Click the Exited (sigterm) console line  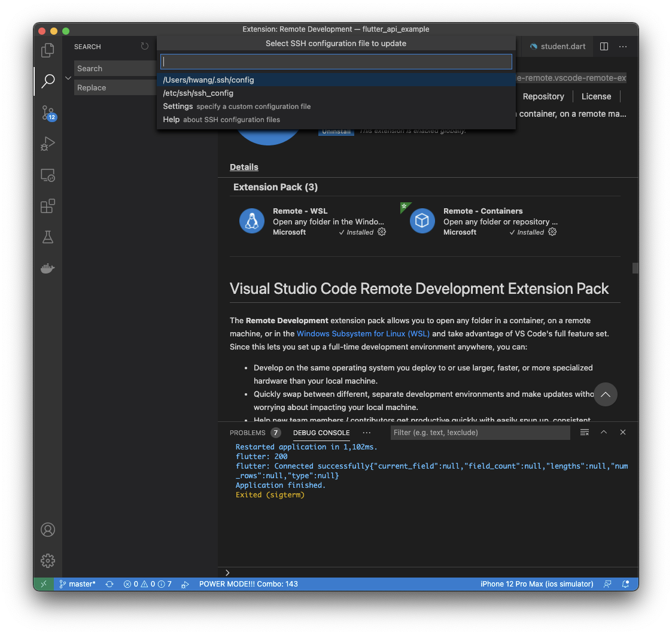point(270,495)
